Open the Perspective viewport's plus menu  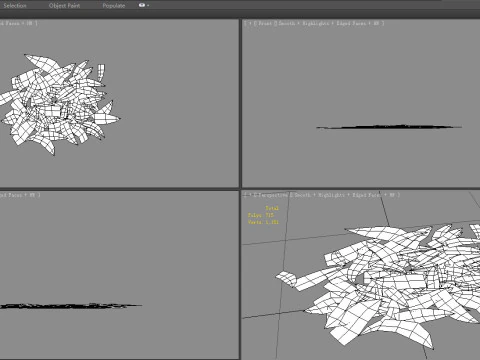click(250, 195)
